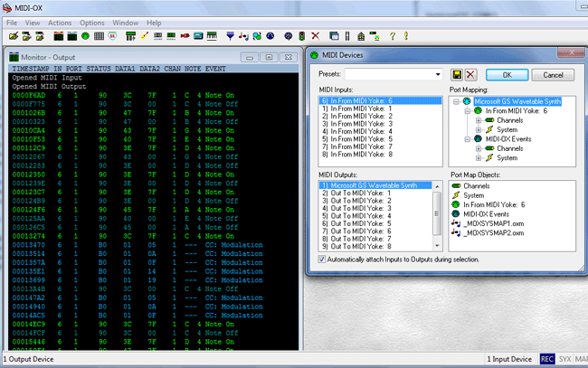Viewport: 588px width, 368px height.
Task: Click the first open-folder toolbar icon
Action: [14, 36]
